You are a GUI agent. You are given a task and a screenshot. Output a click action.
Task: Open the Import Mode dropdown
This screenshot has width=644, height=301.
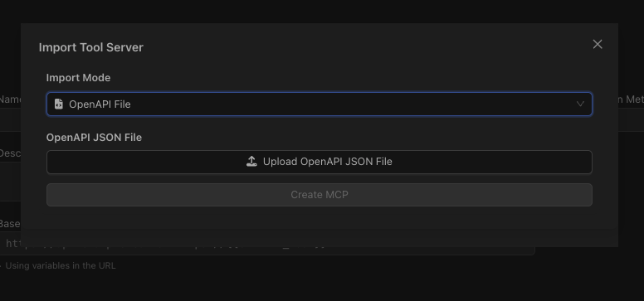[x=320, y=104]
